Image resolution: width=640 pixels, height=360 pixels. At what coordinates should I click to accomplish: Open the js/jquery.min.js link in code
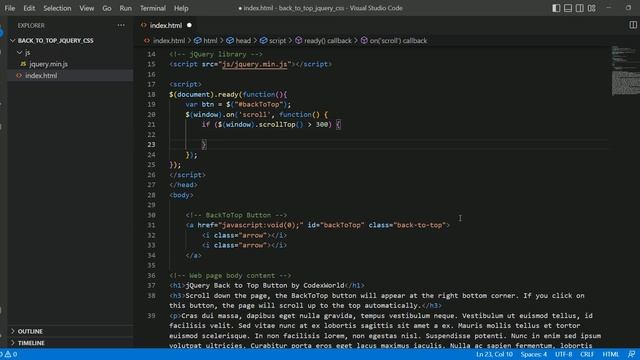(x=255, y=64)
